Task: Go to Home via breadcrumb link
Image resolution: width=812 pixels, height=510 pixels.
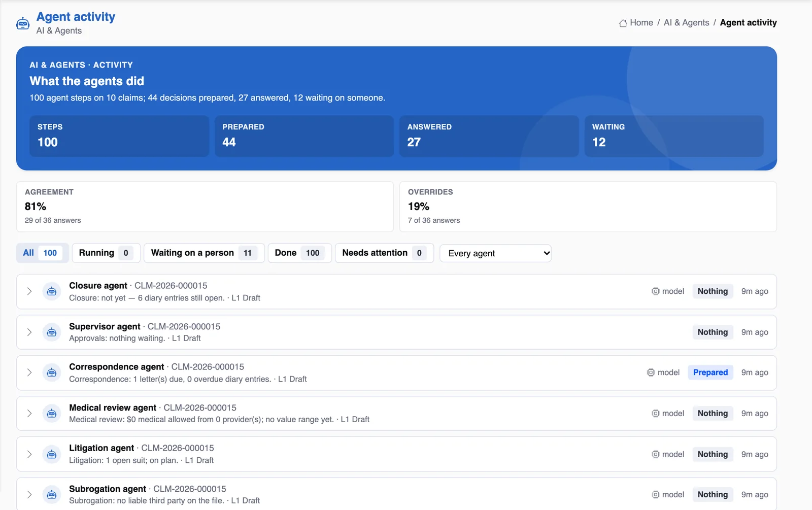Action: pyautogui.click(x=641, y=23)
